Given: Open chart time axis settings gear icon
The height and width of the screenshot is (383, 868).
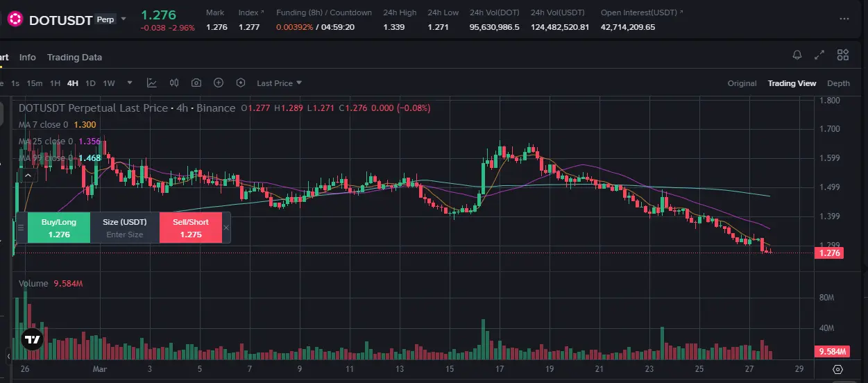Looking at the screenshot, I should (837, 369).
